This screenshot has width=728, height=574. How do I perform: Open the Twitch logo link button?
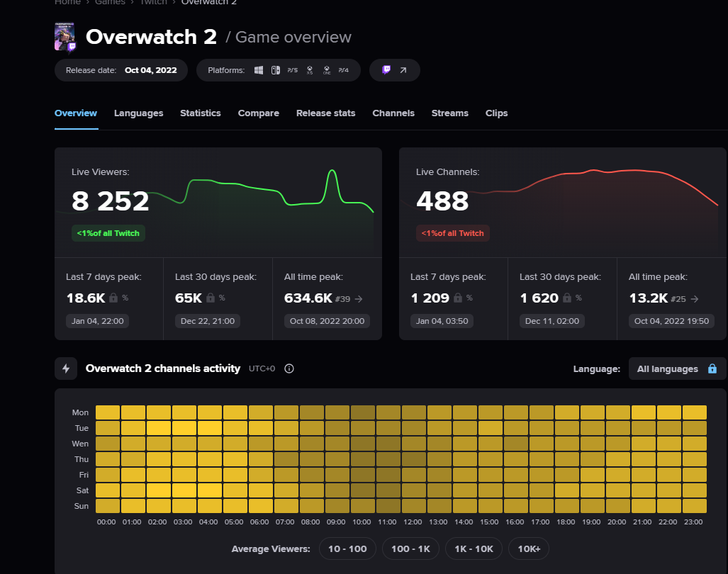pyautogui.click(x=386, y=70)
